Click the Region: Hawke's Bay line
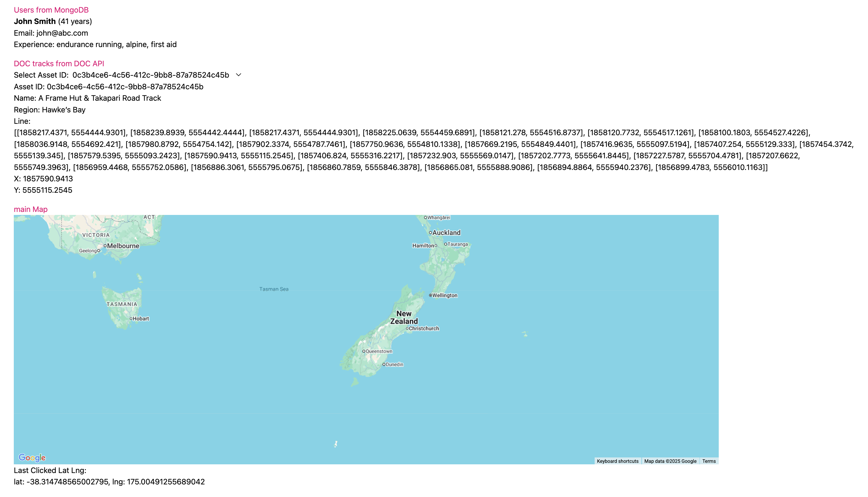The width and height of the screenshot is (868, 497). point(49,110)
